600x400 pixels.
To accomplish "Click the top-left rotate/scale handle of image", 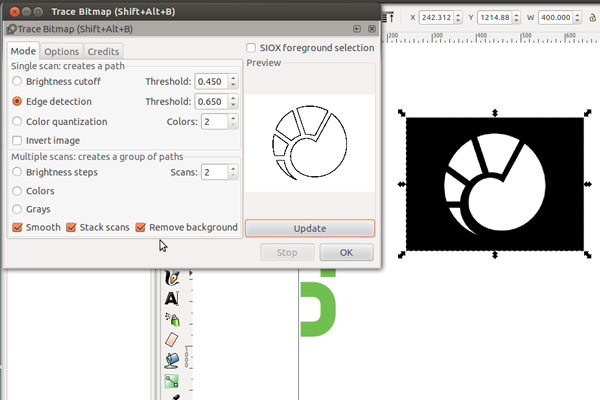I will [x=401, y=113].
